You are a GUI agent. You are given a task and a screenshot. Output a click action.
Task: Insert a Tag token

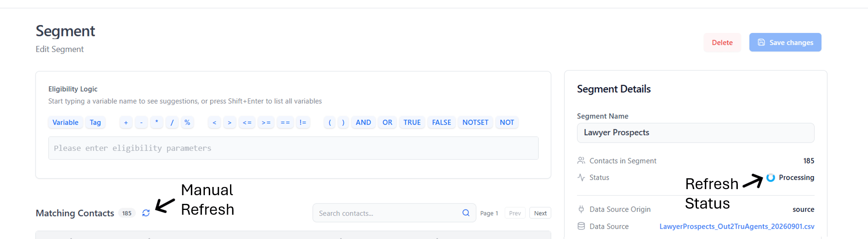point(95,122)
